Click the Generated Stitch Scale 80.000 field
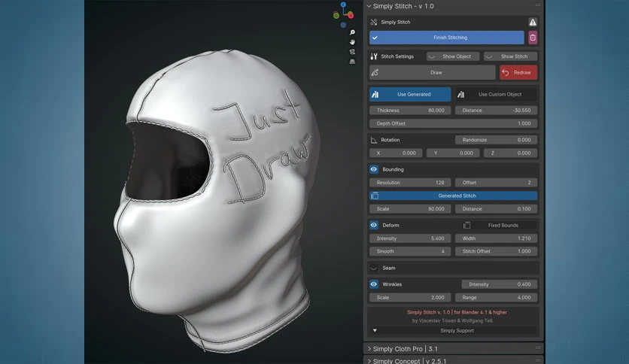The height and width of the screenshot is (364, 629). pyautogui.click(x=410, y=209)
